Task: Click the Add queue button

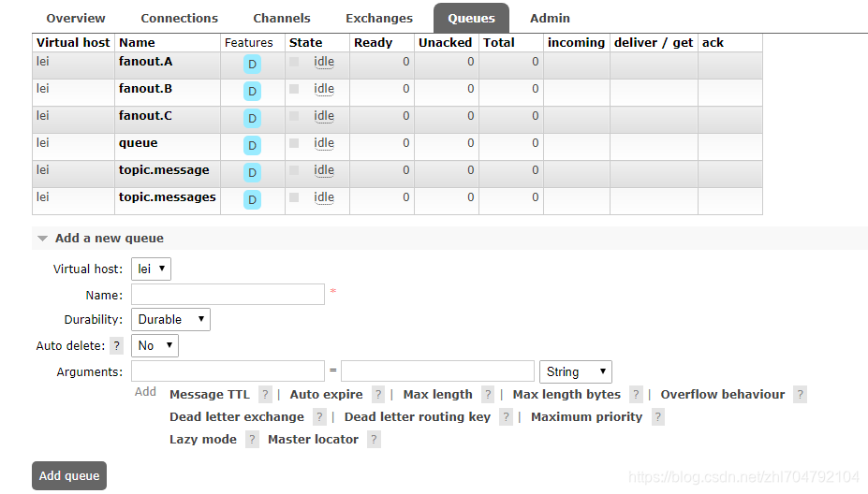Action: click(69, 475)
